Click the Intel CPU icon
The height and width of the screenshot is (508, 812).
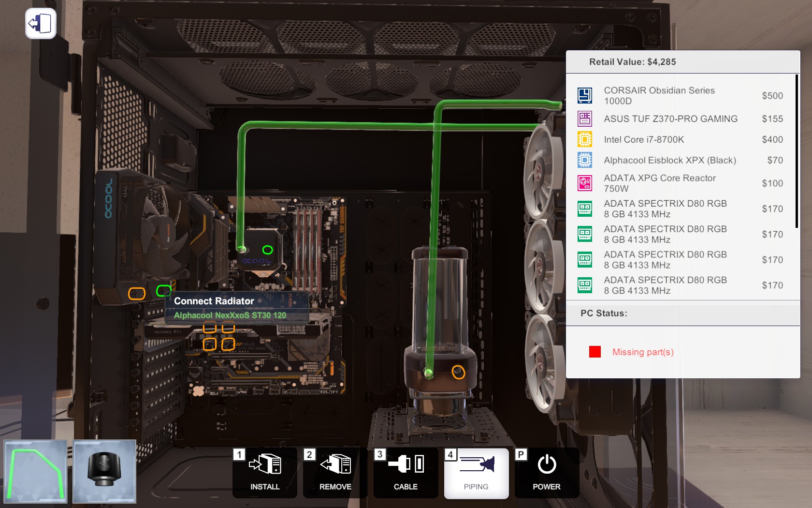[x=585, y=139]
